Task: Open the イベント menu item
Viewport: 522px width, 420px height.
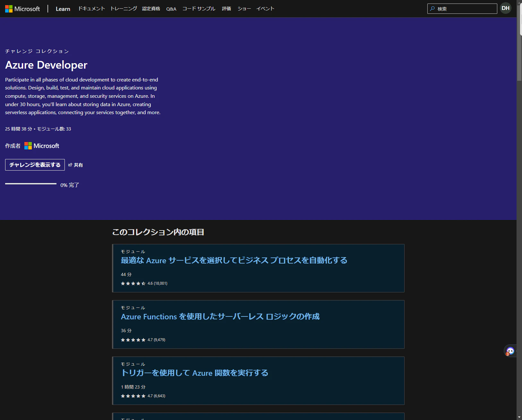Action: point(265,9)
